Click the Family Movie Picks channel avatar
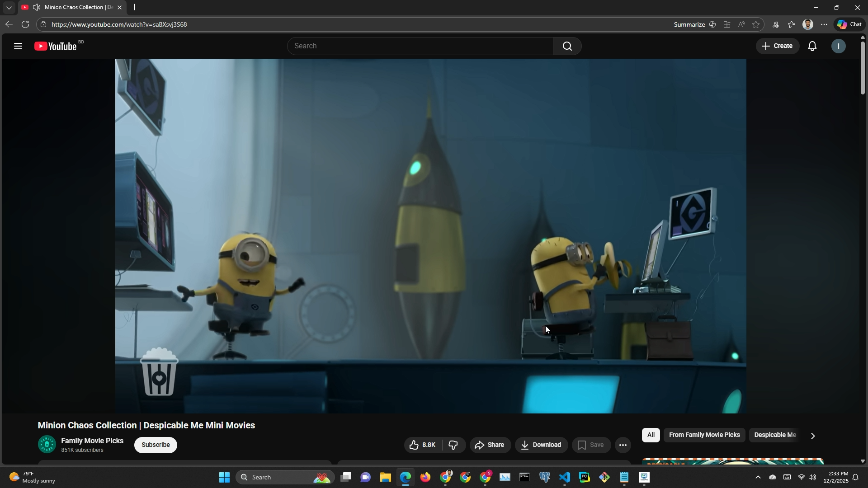Screen dimensions: 868x488 tap(47, 445)
